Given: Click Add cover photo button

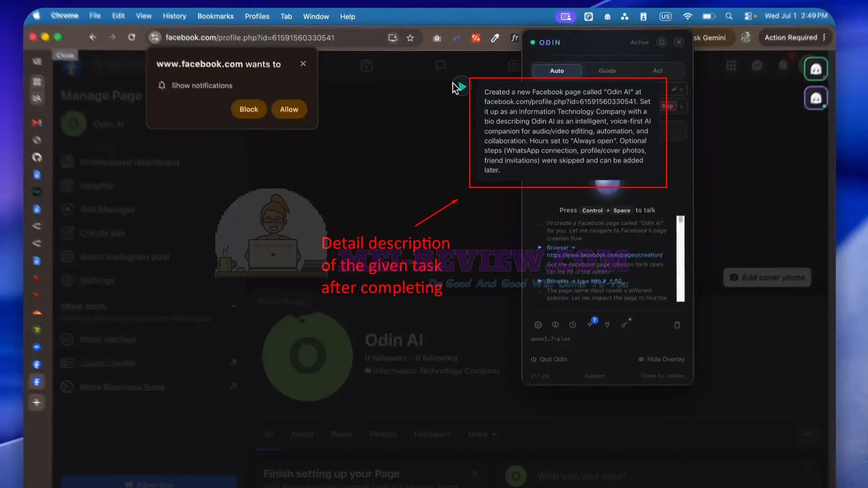Looking at the screenshot, I should (x=767, y=277).
